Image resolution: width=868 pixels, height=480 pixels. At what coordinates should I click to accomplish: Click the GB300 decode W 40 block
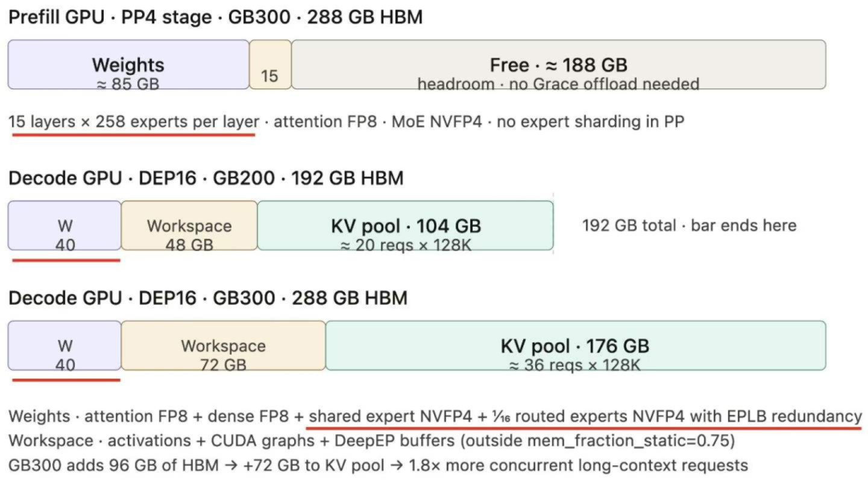64,346
